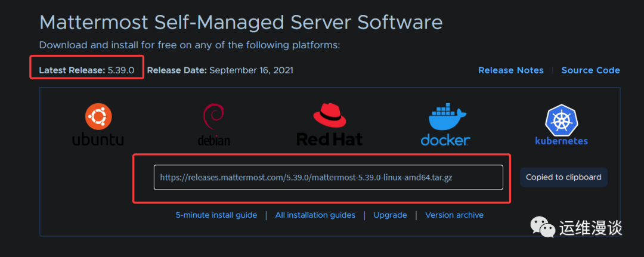
Task: Go to the Source Code link
Action: [x=590, y=70]
